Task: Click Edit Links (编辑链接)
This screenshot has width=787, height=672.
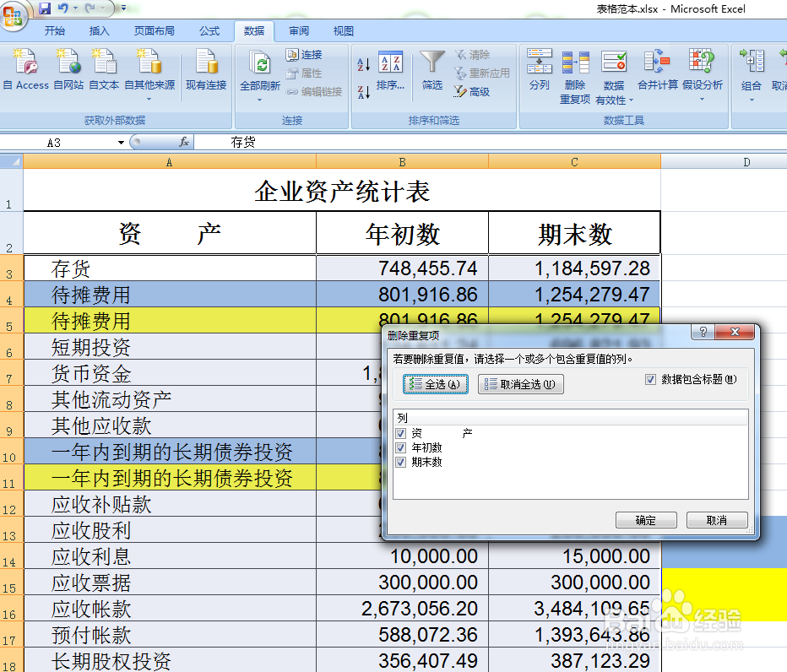Action: [x=314, y=92]
